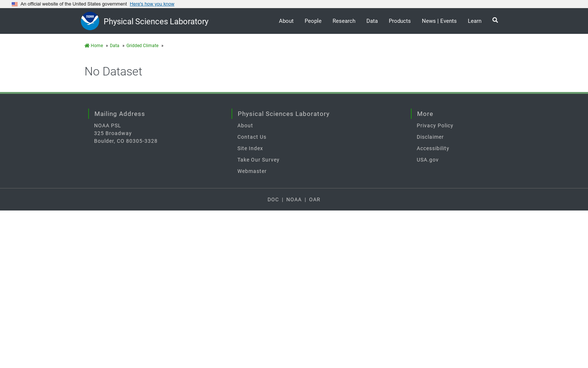The width and height of the screenshot is (588, 368).
Task: Open the News | Events menu
Action: (439, 21)
